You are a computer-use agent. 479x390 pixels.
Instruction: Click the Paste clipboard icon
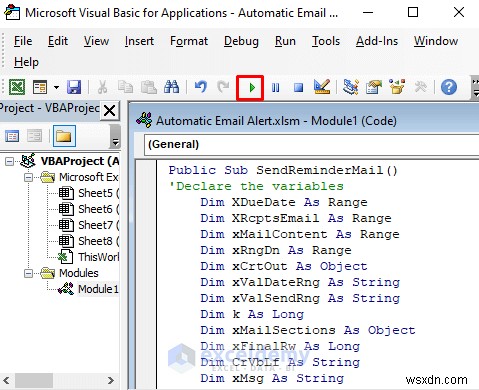149,87
